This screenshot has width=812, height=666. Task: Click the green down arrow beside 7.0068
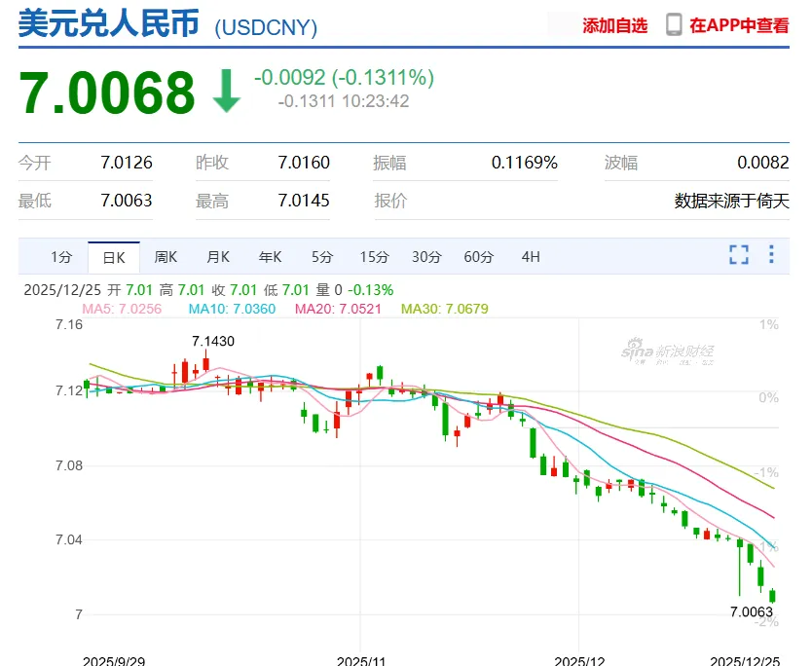tap(226, 92)
